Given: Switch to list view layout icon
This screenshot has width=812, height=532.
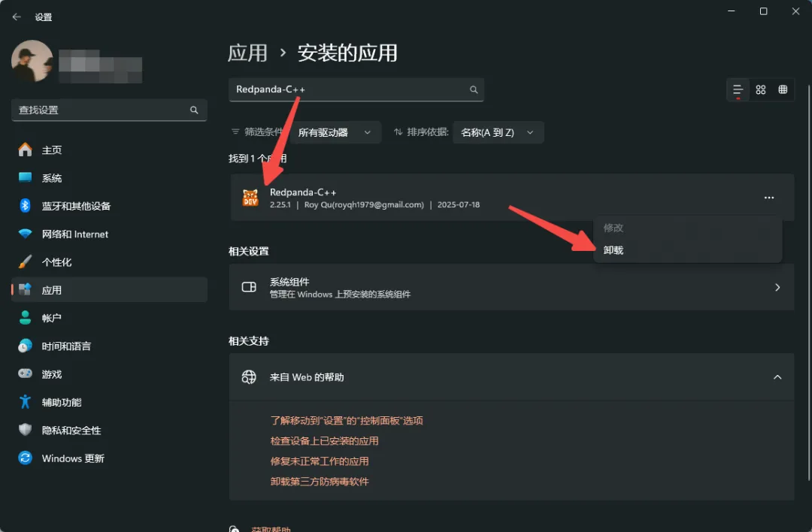Looking at the screenshot, I should click(738, 90).
